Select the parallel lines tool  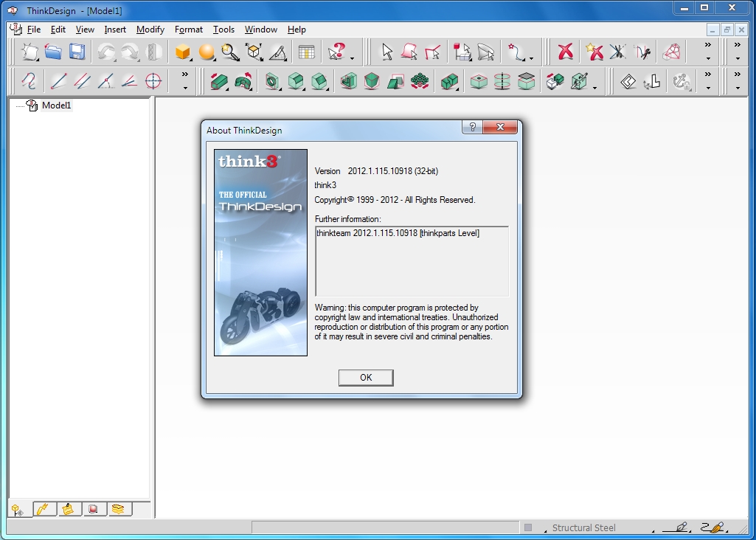coord(82,81)
